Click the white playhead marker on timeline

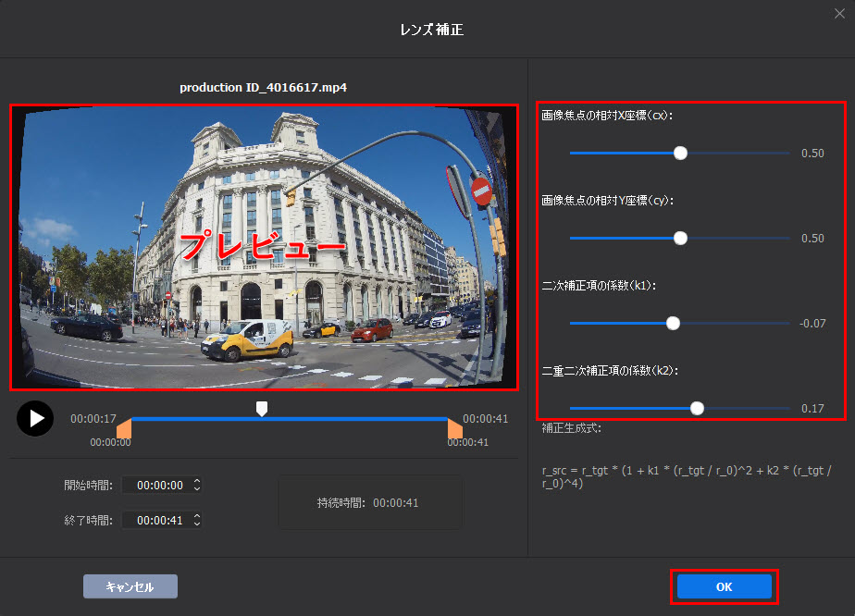point(262,409)
